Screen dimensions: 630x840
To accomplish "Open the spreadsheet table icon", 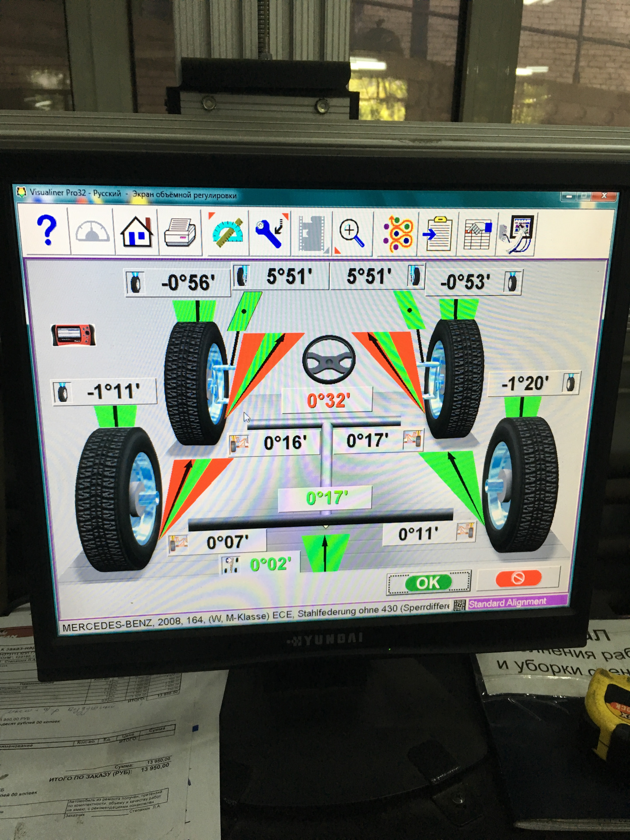I will [478, 234].
